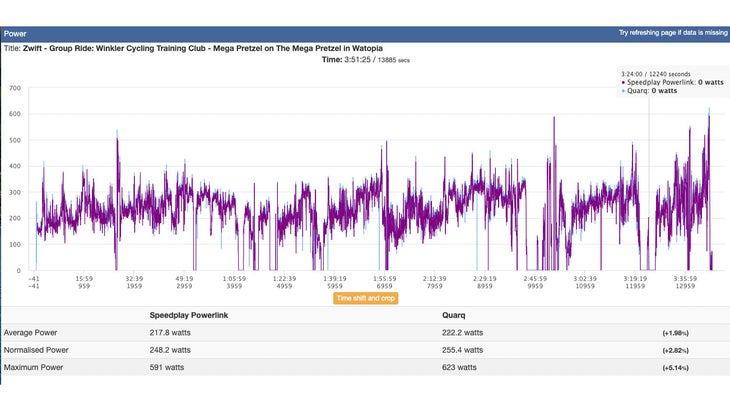The width and height of the screenshot is (730, 411).
Task: Click the +2.82% difference value
Action: pos(676,350)
